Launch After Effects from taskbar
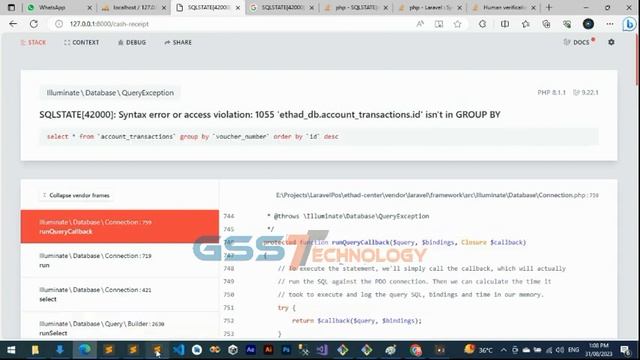 pos(250,350)
